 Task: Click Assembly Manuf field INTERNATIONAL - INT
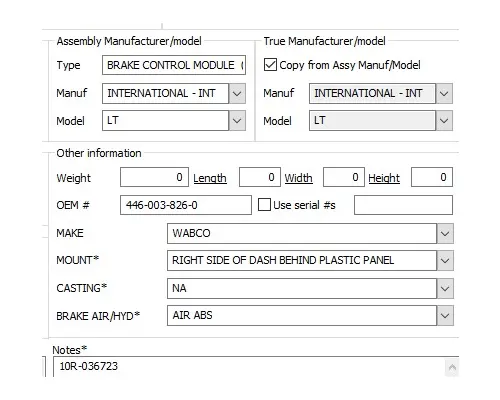pos(165,93)
